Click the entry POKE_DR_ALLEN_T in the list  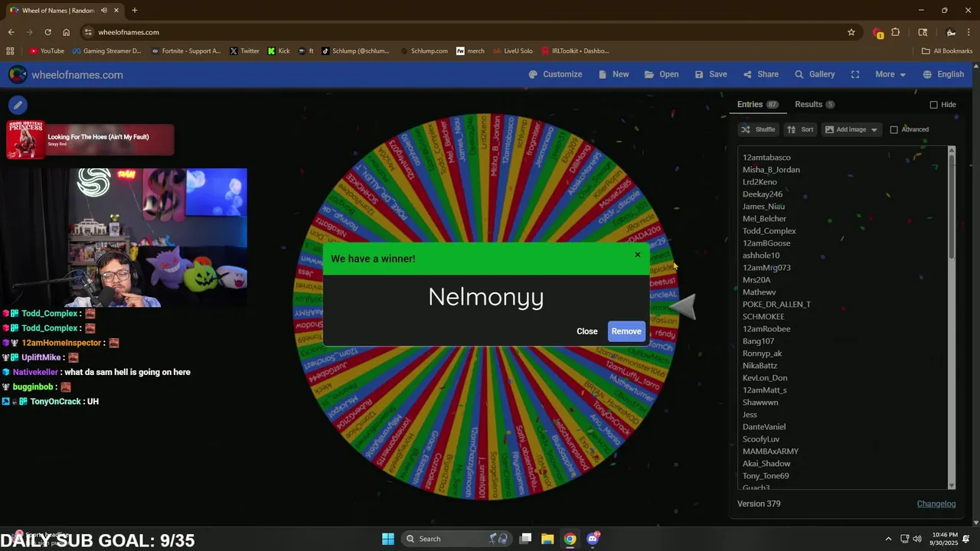pyautogui.click(x=776, y=305)
